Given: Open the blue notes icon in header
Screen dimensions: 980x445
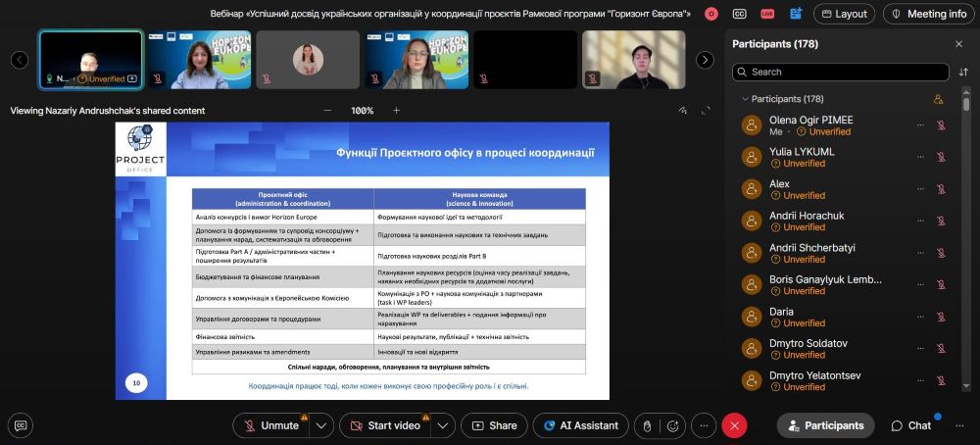Looking at the screenshot, I should (x=795, y=14).
